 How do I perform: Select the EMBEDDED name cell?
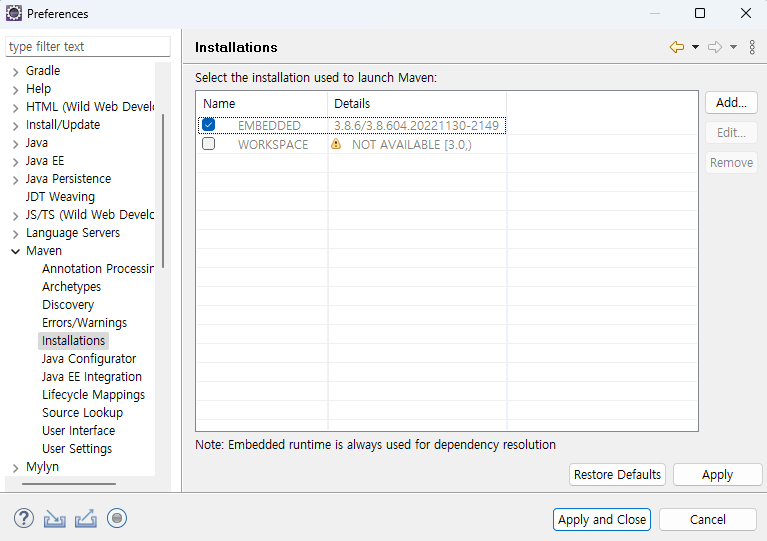tap(269, 126)
